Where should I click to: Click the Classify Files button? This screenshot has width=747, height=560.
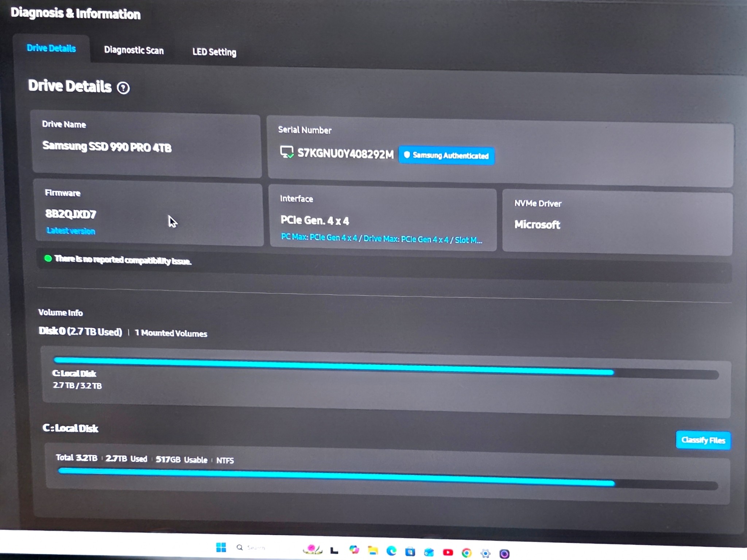pyautogui.click(x=703, y=440)
